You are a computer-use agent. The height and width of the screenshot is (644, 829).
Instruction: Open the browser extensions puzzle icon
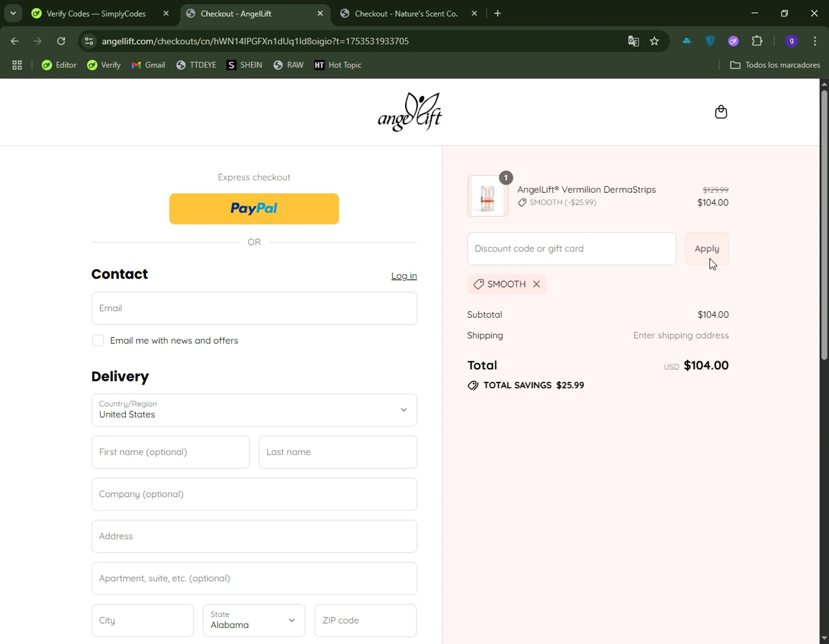click(757, 41)
